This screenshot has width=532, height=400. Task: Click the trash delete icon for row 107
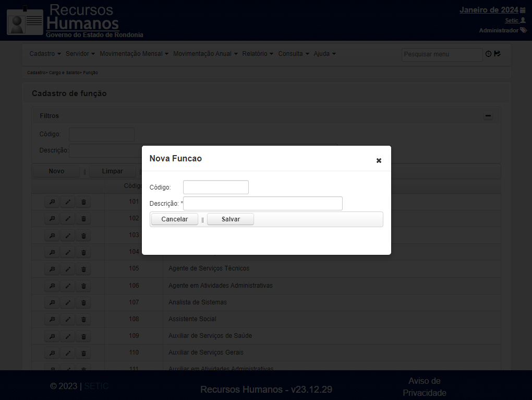(x=83, y=302)
